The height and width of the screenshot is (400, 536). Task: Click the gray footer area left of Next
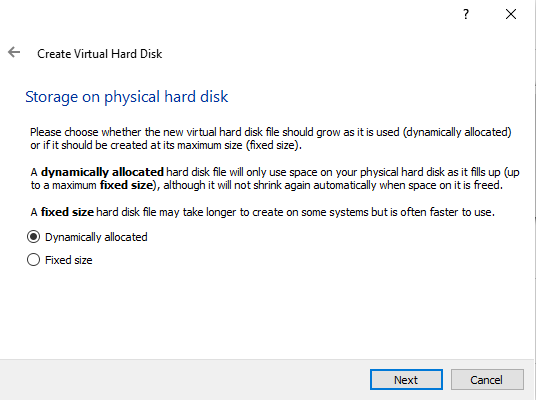[185, 379]
